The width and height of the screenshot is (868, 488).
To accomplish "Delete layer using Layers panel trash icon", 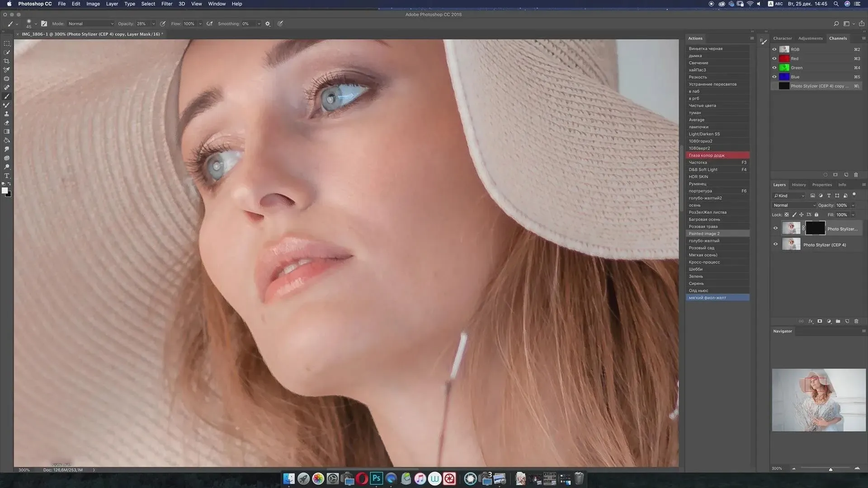I will [856, 321].
